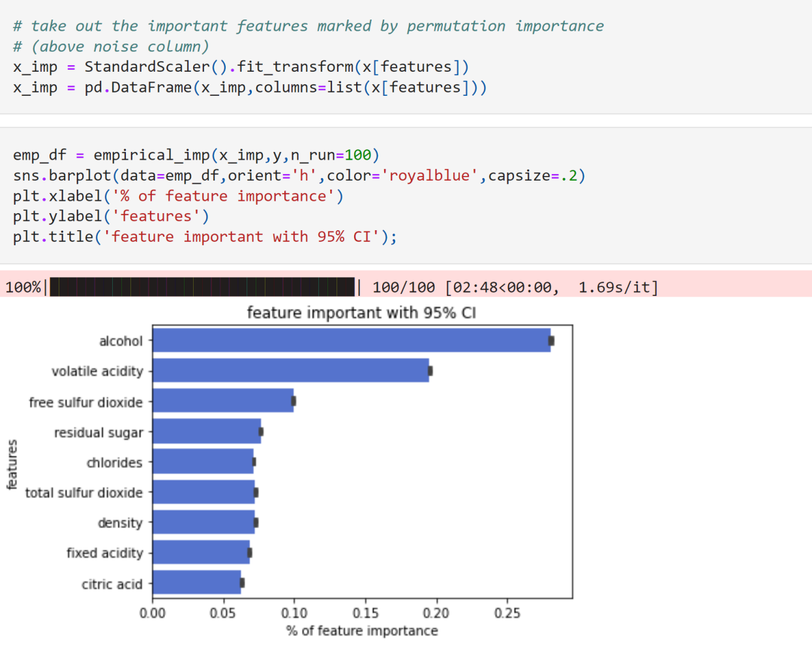
Task: Click the chart title text
Action: (x=361, y=313)
